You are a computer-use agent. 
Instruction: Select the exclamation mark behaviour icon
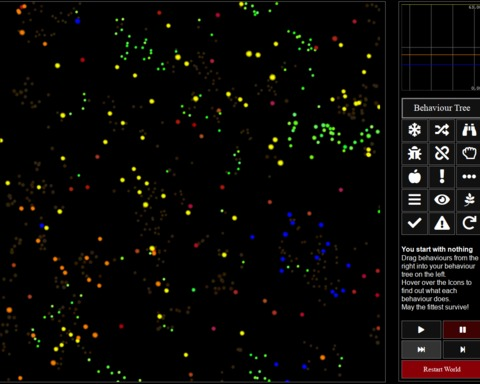pyautogui.click(x=442, y=177)
